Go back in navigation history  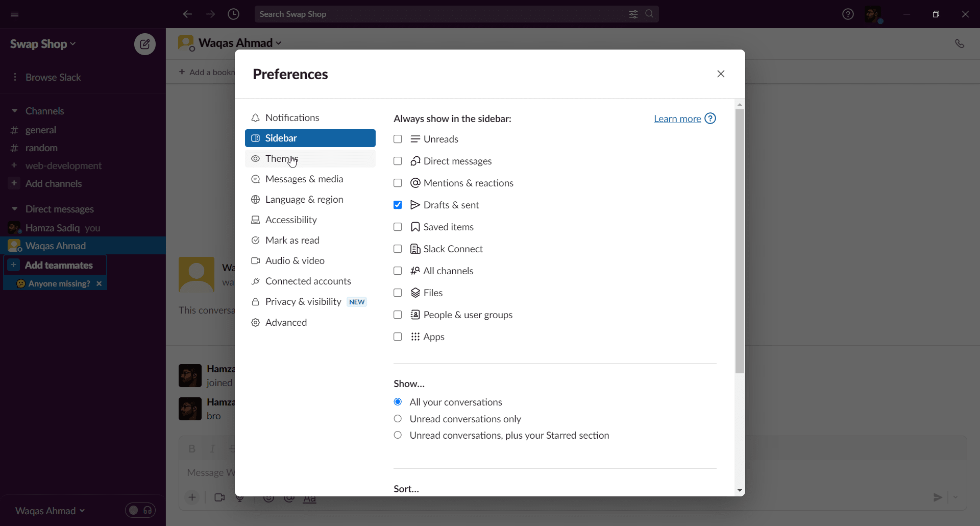(187, 14)
